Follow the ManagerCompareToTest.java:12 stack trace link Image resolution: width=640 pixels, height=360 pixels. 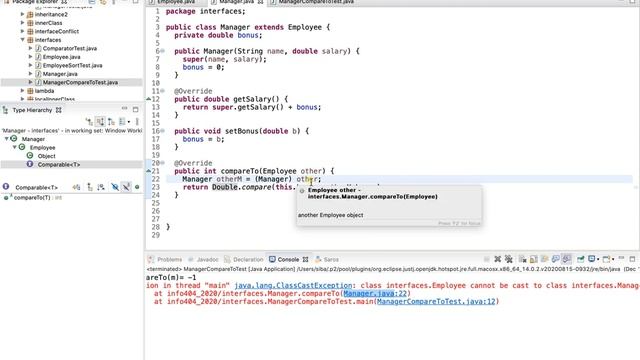point(436,301)
